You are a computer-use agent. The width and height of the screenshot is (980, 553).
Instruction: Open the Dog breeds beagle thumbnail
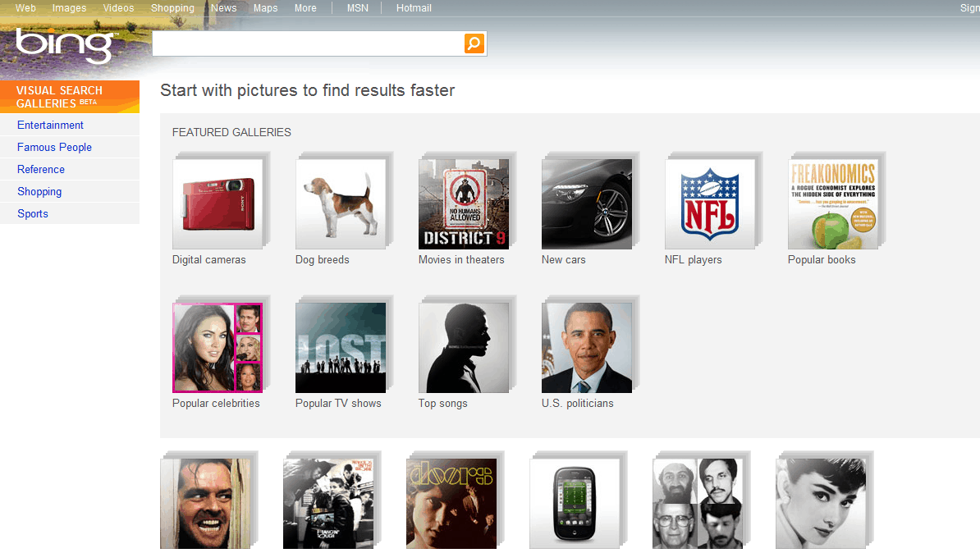point(341,203)
